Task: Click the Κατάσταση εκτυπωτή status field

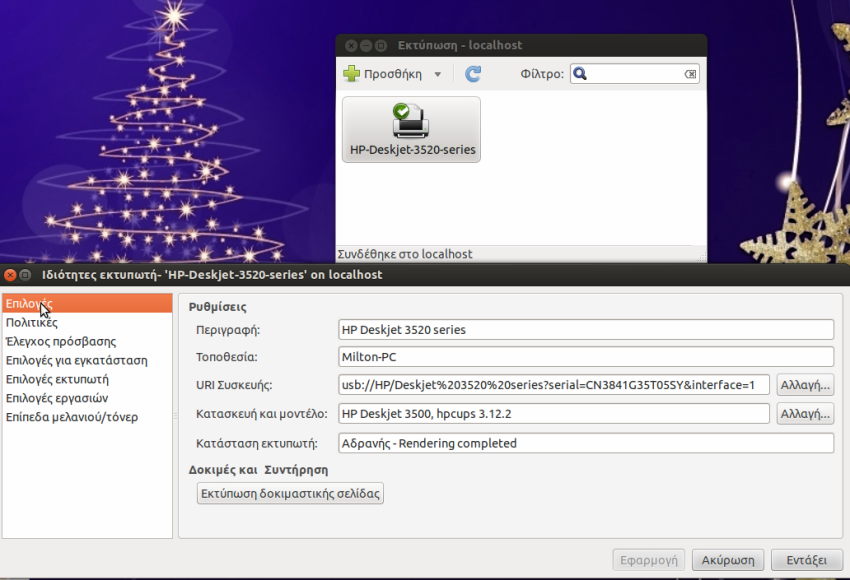Action: tap(586, 443)
